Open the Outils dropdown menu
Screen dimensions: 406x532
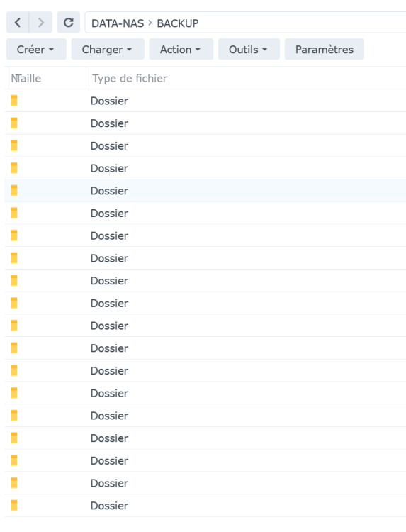pyautogui.click(x=249, y=49)
